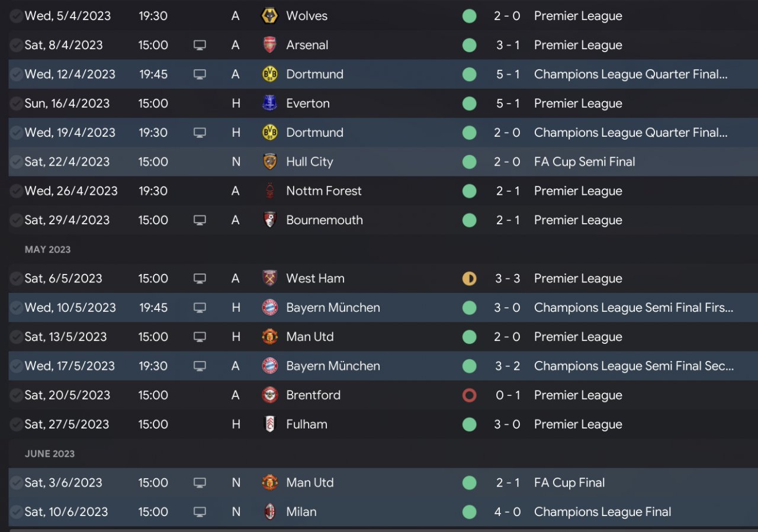758x532 pixels.
Task: Toggle the checkmark on the Wolves fixture
Action: coord(16,16)
